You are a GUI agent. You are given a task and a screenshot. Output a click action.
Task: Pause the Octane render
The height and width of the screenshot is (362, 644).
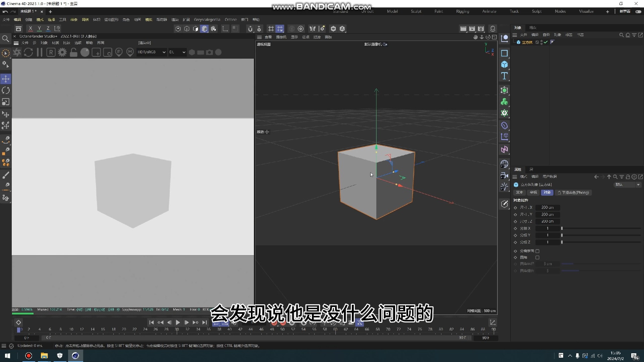coord(40,52)
